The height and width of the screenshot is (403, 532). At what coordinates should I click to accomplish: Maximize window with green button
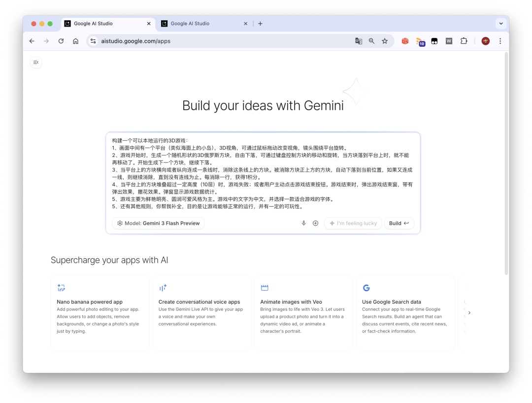coord(50,24)
